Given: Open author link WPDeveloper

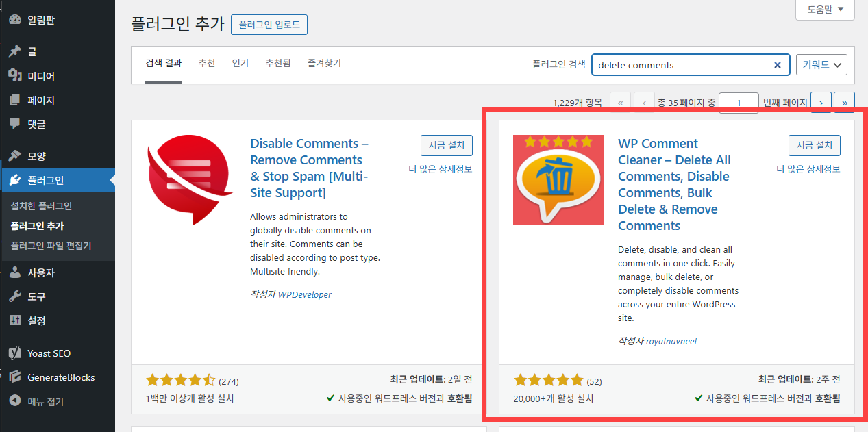Looking at the screenshot, I should pyautogui.click(x=304, y=294).
